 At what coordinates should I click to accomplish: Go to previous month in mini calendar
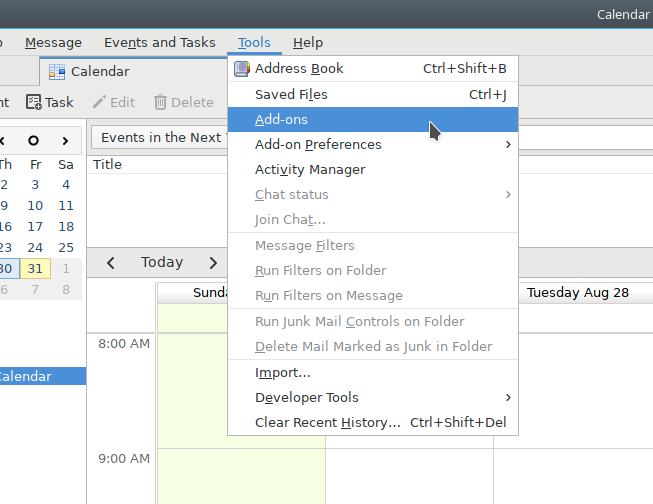pyautogui.click(x=3, y=141)
